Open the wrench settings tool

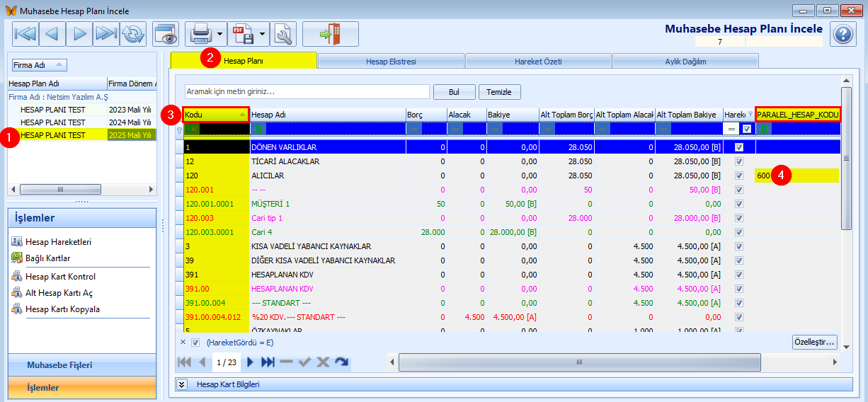coord(283,34)
